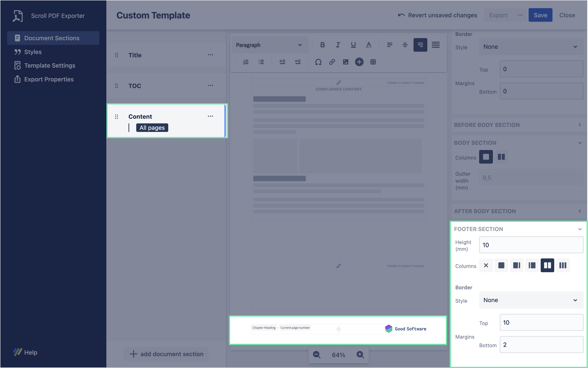This screenshot has height=368, width=588.
Task: Insert an image into the template
Action: click(x=346, y=62)
